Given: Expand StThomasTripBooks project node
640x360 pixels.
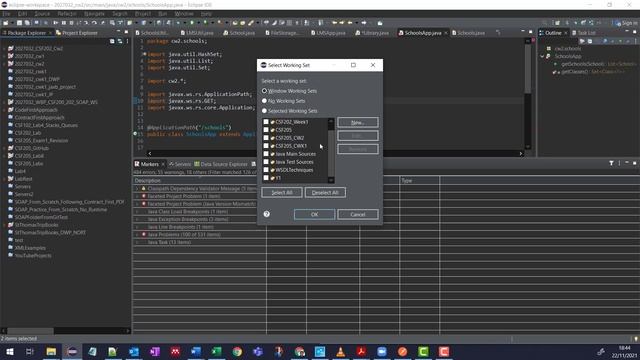Looking at the screenshot, I should point(4,225).
